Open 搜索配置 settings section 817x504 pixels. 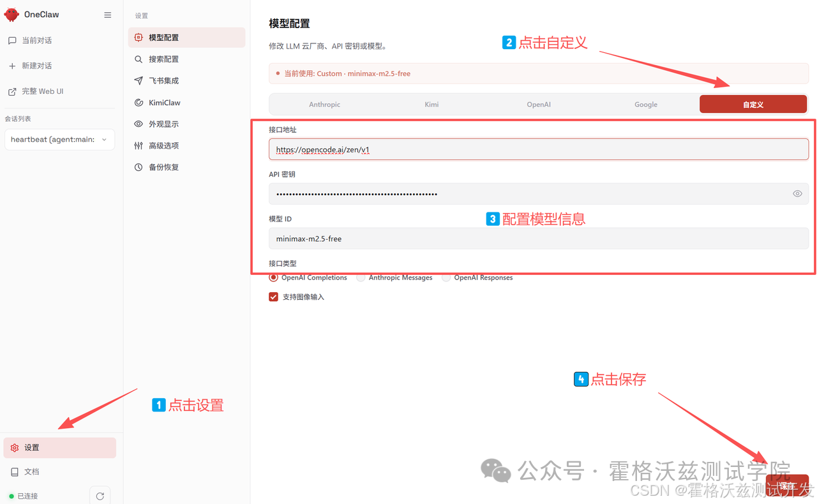(x=186, y=59)
